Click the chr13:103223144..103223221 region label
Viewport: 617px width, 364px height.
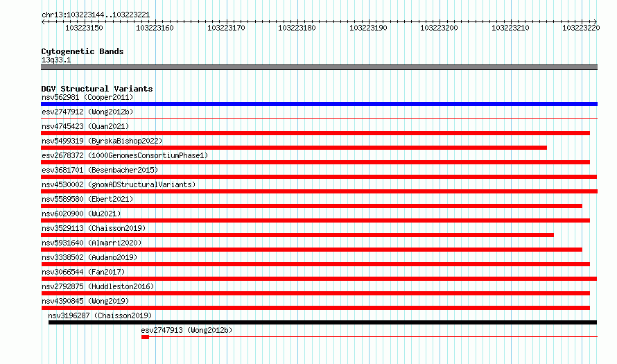[96, 15]
